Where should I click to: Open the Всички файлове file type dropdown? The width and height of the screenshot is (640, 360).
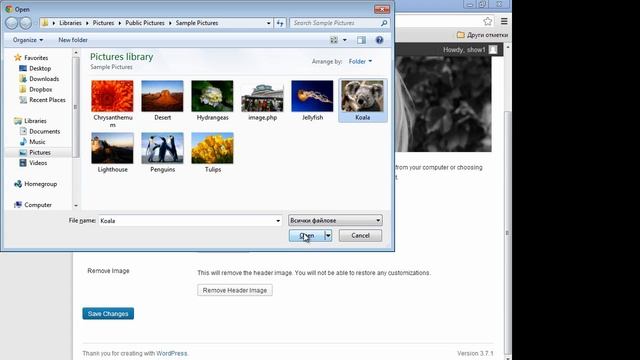point(335,220)
